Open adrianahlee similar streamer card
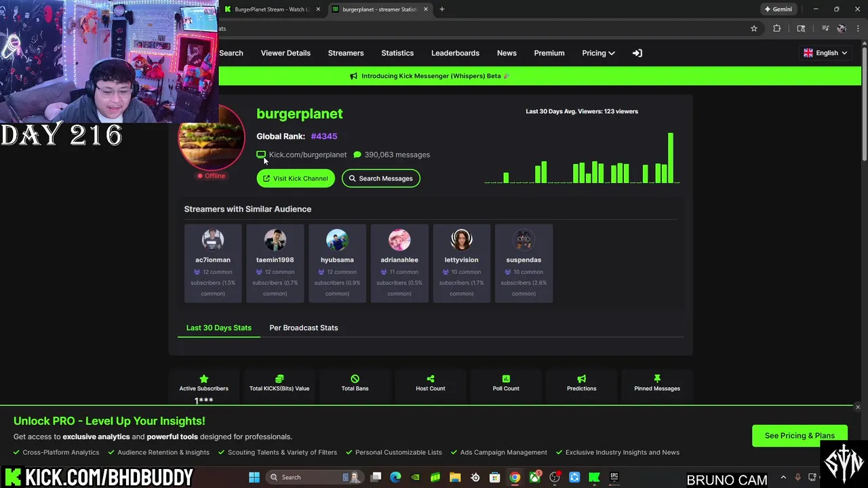 [x=399, y=263]
